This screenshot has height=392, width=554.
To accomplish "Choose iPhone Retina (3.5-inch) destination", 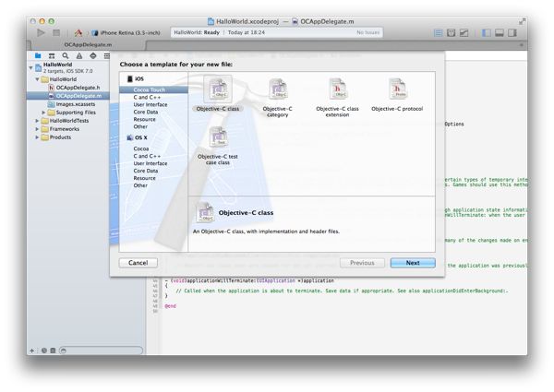I will [126, 33].
